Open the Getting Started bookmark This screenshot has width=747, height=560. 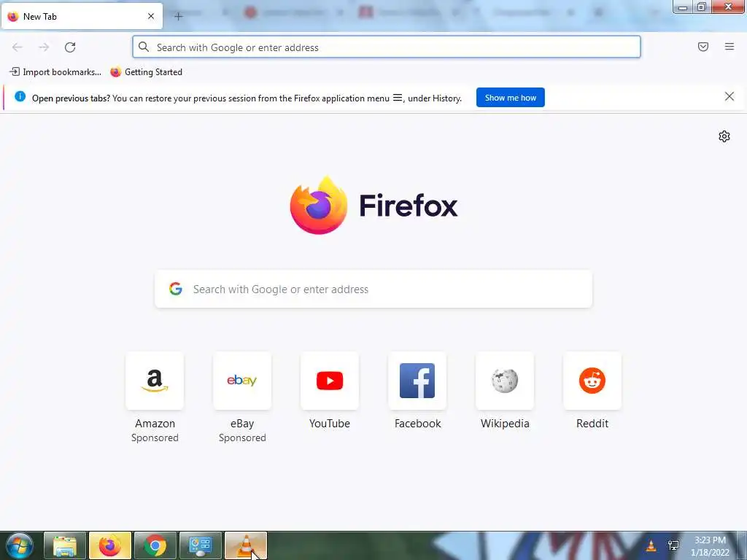[146, 72]
